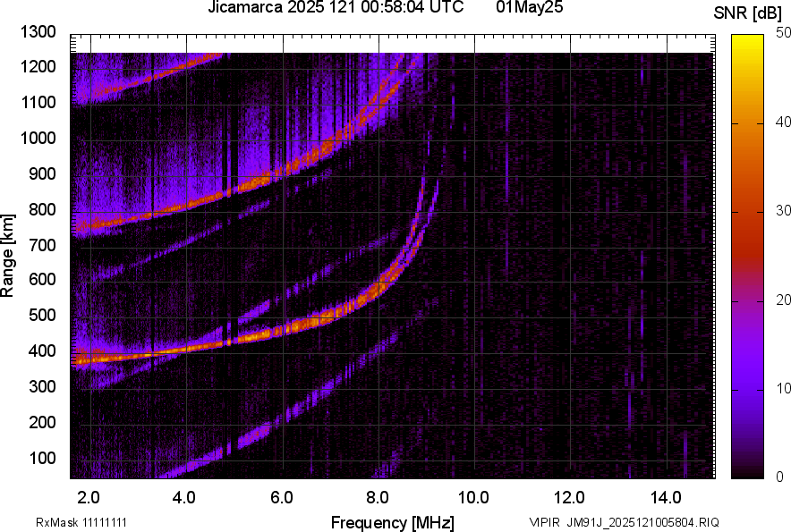Click the 1000 range tick label

pyautogui.click(x=38, y=138)
